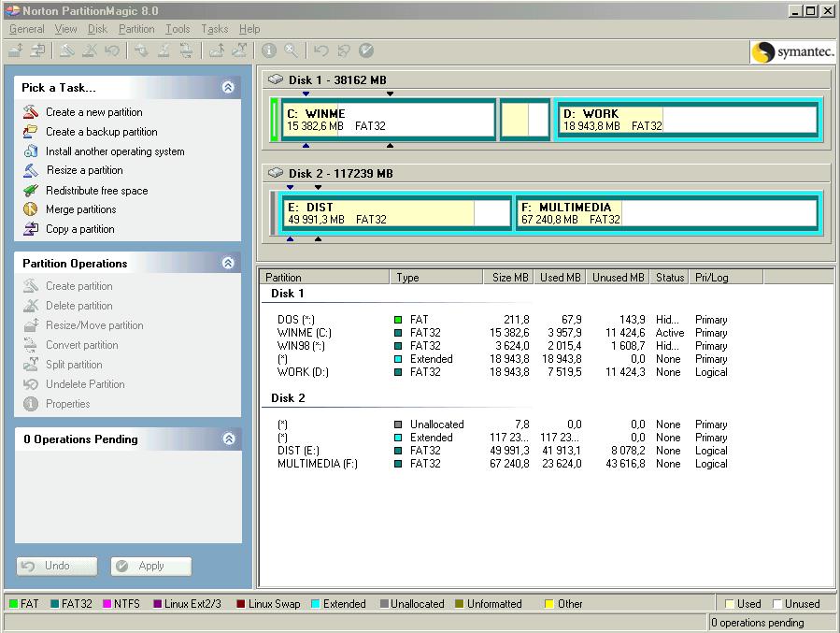Click the Apply changes checkmark toolbar icon

coord(366,50)
